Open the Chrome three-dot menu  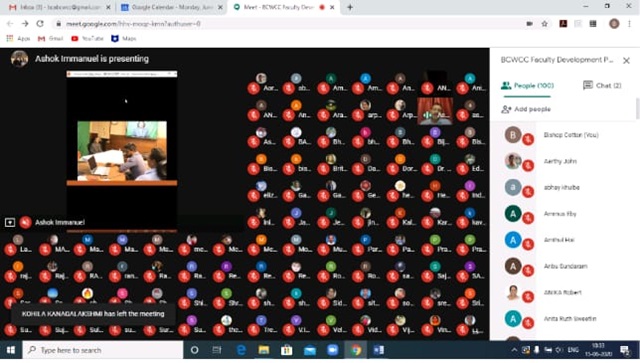click(629, 24)
